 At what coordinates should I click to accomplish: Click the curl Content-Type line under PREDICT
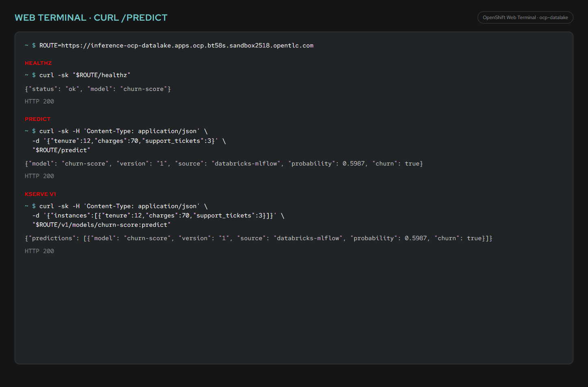pyautogui.click(x=116, y=131)
